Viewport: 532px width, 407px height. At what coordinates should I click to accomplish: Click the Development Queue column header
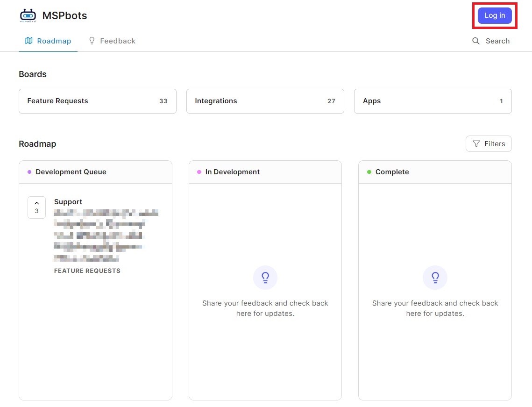pos(71,172)
